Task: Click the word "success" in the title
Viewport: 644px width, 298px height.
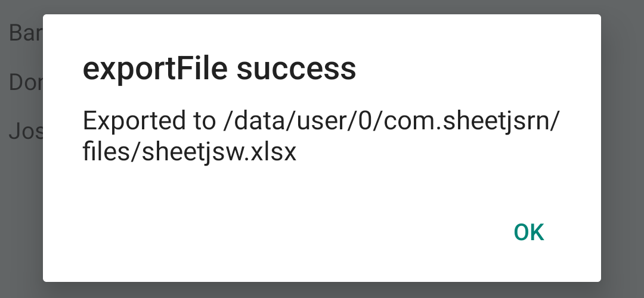Action: point(296,70)
